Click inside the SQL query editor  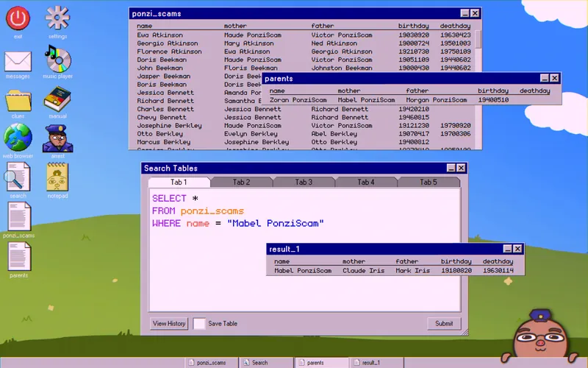(304, 250)
